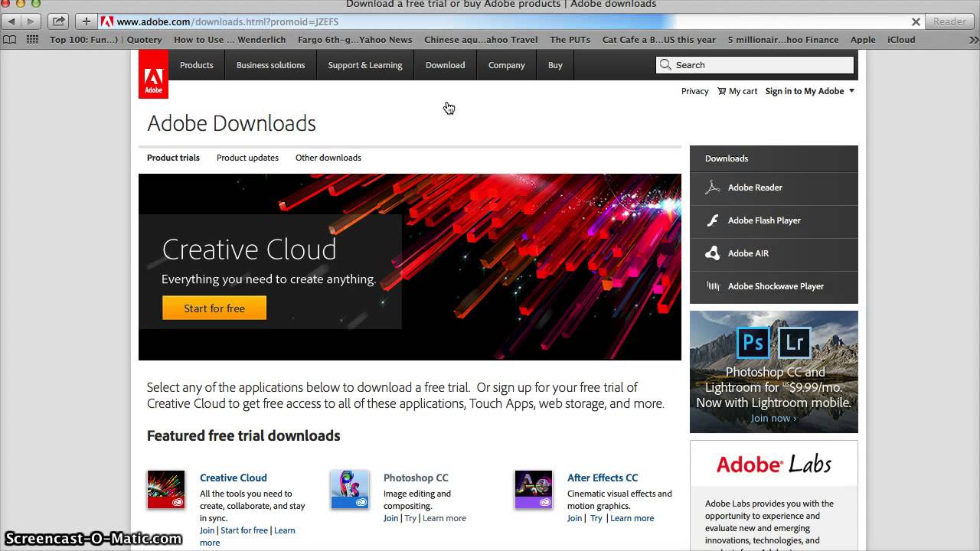
Task: Click the Join now link in promo
Action: tap(773, 418)
